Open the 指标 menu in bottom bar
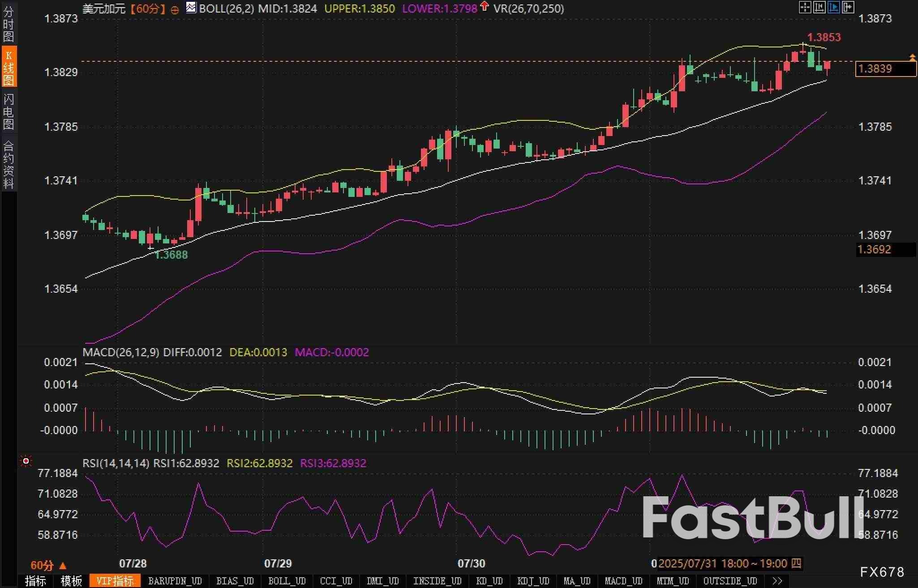 pyautogui.click(x=35, y=581)
